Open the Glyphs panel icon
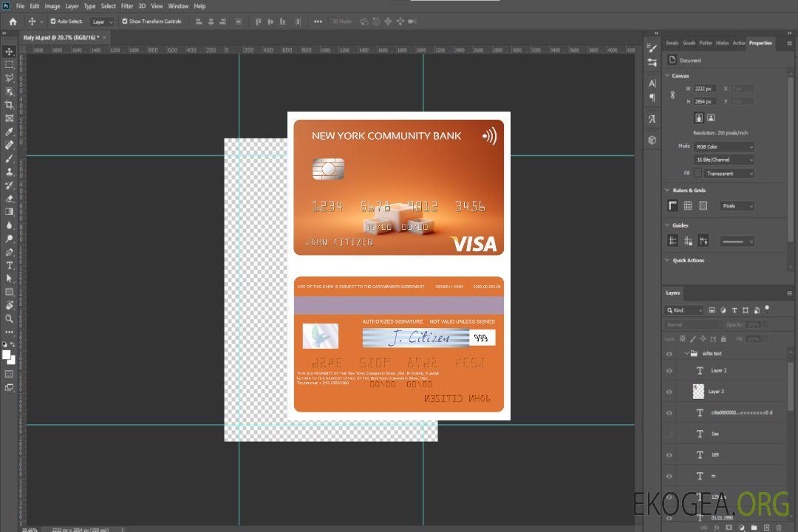This screenshot has height=532, width=798. pos(652,119)
